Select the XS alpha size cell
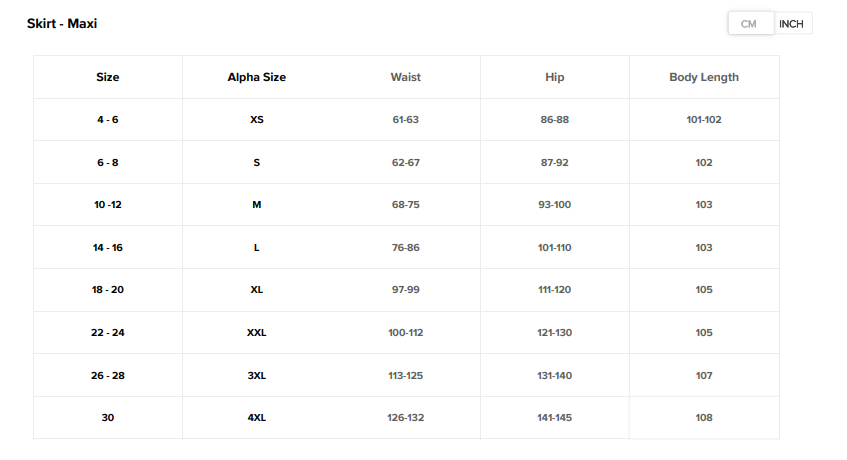Viewport: 847px width, 460px height. (x=257, y=120)
